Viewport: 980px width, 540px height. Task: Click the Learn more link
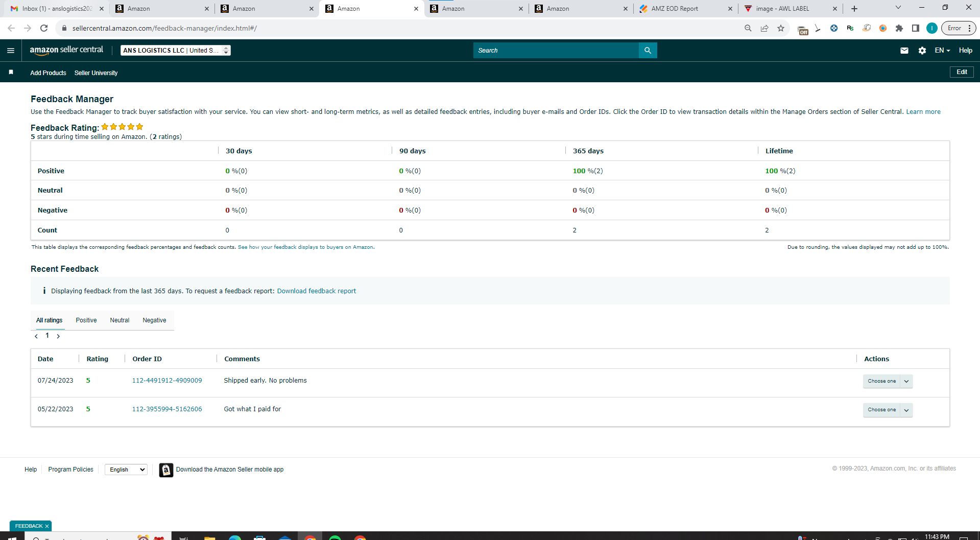923,112
